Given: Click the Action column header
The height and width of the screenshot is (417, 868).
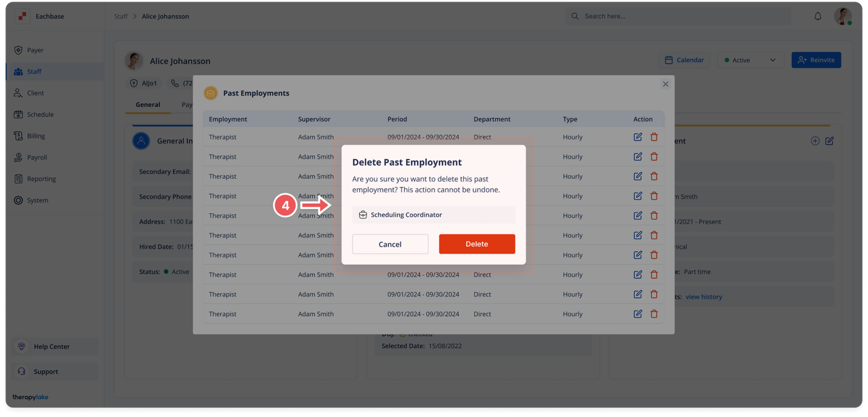Looking at the screenshot, I should click(x=643, y=119).
